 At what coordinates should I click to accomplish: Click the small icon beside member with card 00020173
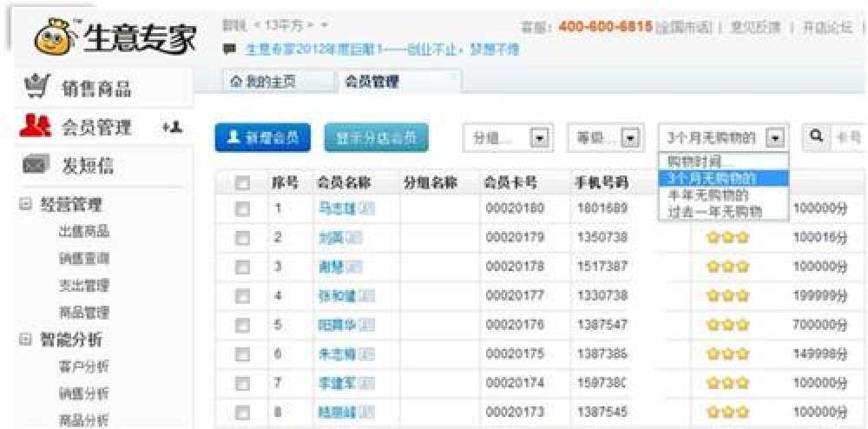pyautogui.click(x=366, y=412)
